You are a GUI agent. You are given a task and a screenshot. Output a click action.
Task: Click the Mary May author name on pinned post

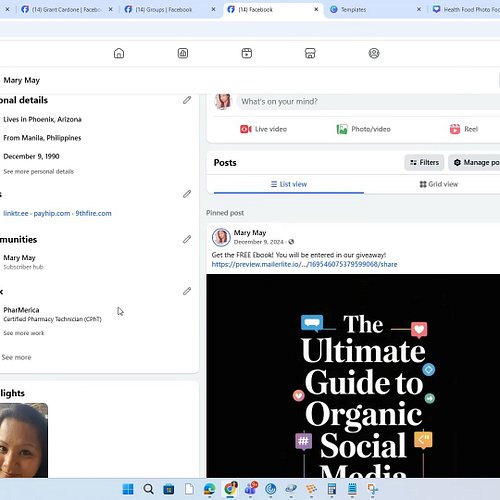pyautogui.click(x=250, y=233)
